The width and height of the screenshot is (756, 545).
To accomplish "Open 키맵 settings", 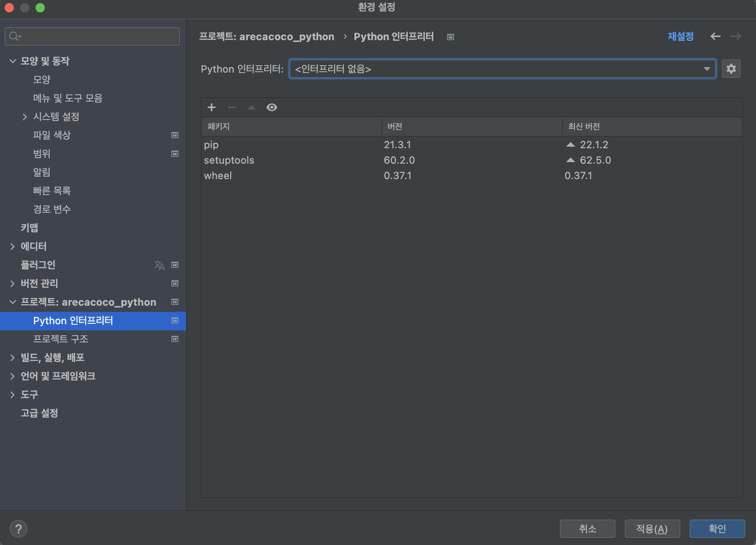I will [29, 228].
